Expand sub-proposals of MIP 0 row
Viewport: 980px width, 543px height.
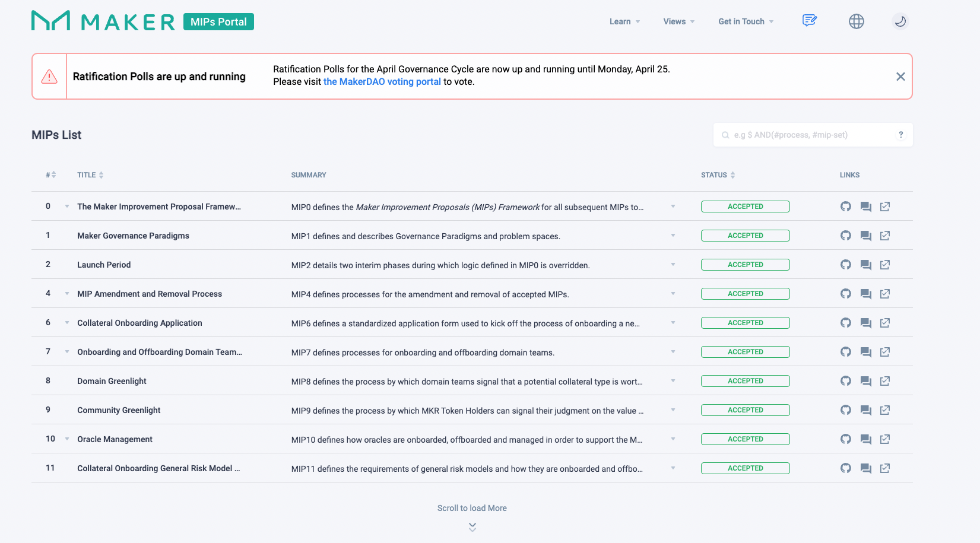(x=67, y=207)
